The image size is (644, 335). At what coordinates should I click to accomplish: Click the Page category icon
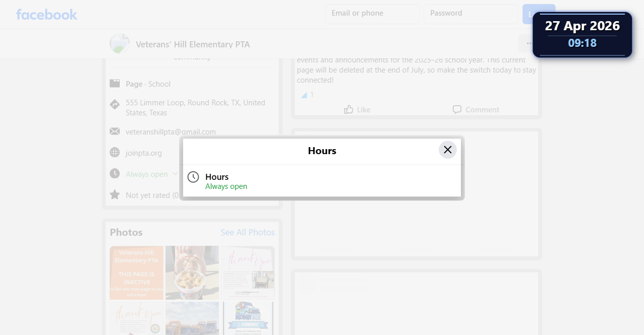click(x=115, y=84)
